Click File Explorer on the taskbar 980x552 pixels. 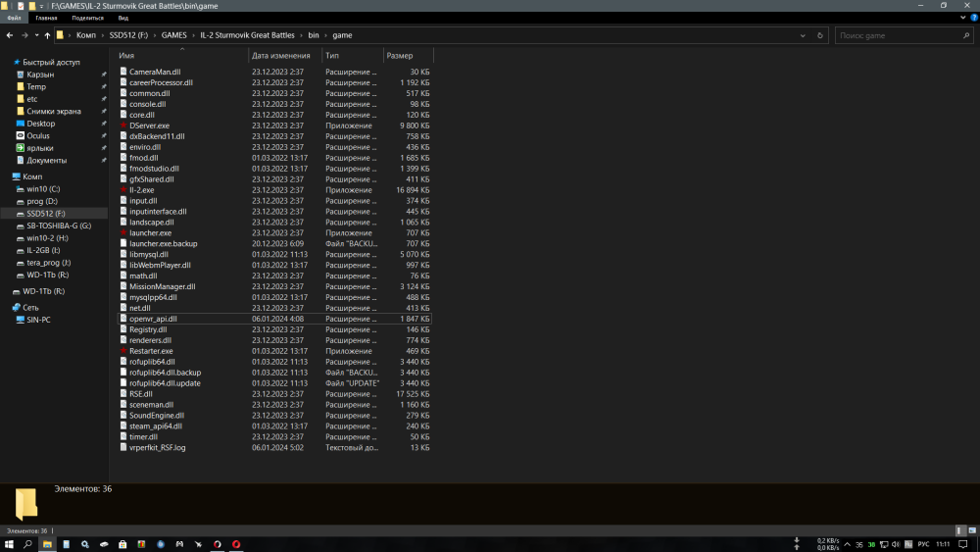pos(47,544)
